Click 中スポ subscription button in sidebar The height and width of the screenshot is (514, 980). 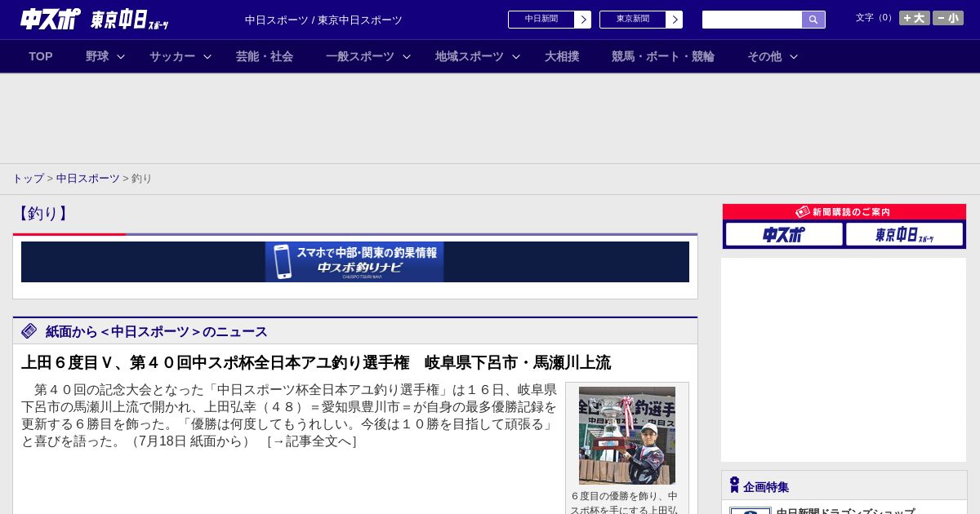tap(784, 234)
